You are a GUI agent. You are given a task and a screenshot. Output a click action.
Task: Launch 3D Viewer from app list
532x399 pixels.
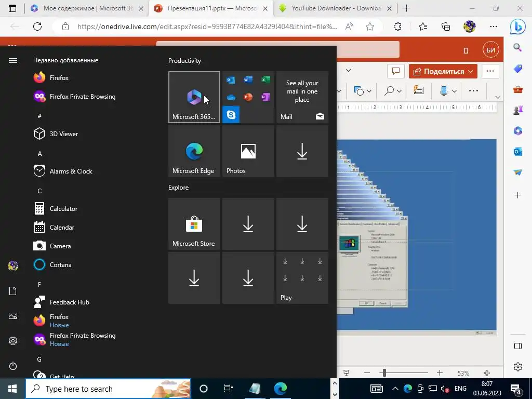[x=56, y=134]
